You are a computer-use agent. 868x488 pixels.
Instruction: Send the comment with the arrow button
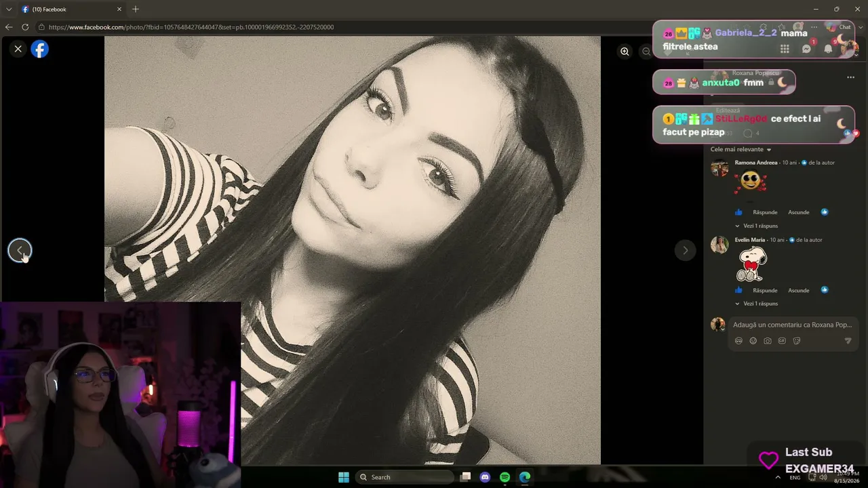(x=848, y=341)
